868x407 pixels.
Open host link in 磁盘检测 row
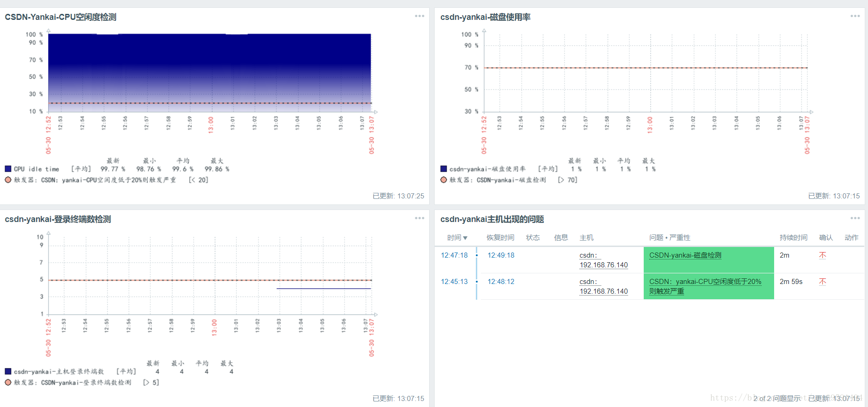click(x=603, y=260)
